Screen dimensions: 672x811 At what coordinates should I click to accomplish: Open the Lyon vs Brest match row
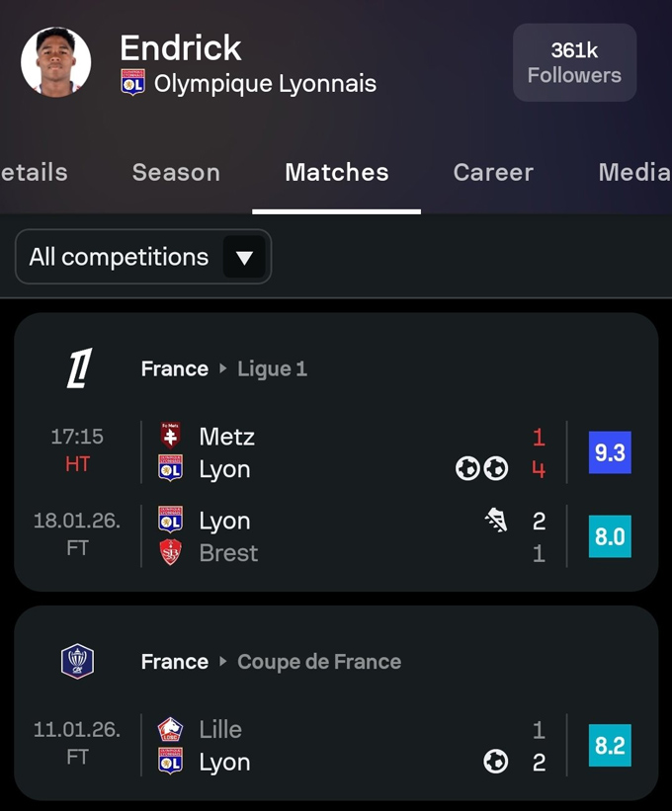(336, 536)
